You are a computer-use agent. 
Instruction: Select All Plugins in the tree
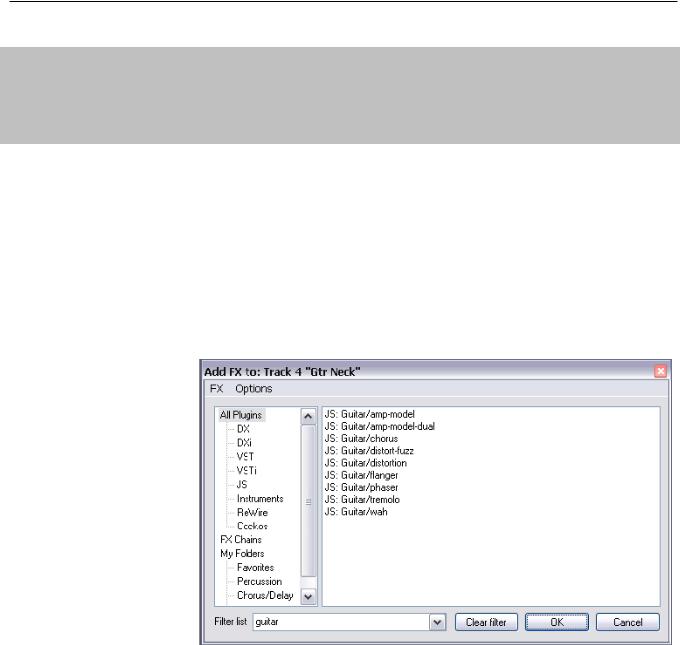click(241, 415)
